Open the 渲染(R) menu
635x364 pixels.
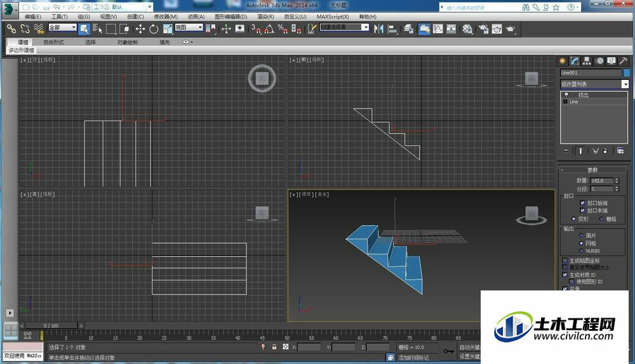click(x=265, y=16)
